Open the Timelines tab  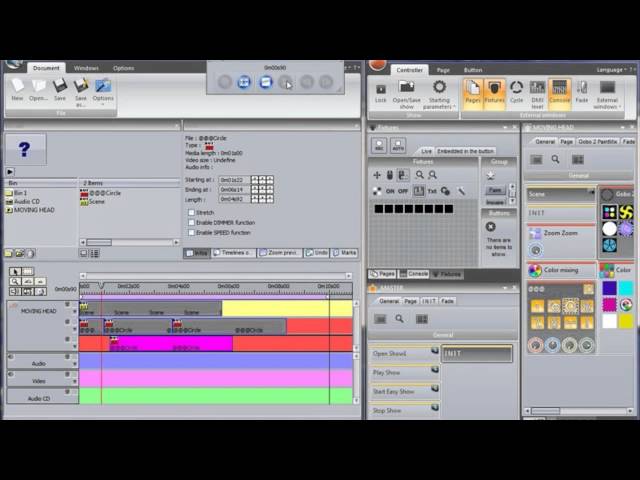pos(233,253)
